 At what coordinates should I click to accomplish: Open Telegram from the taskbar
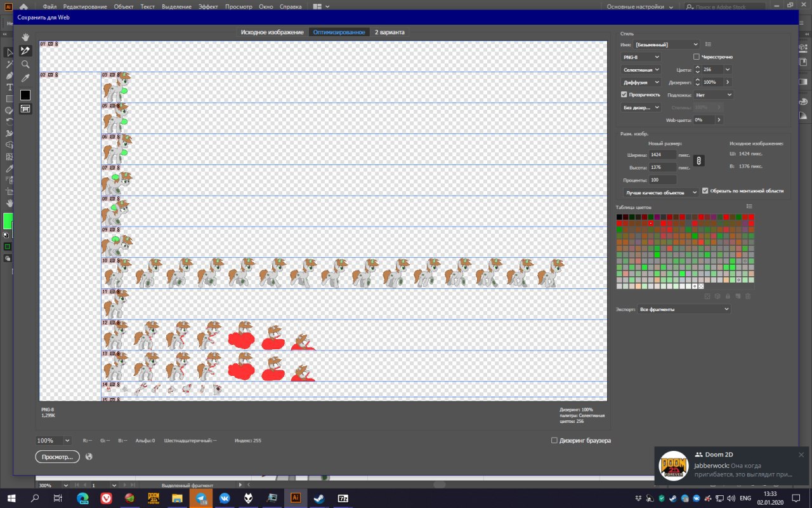(201, 498)
